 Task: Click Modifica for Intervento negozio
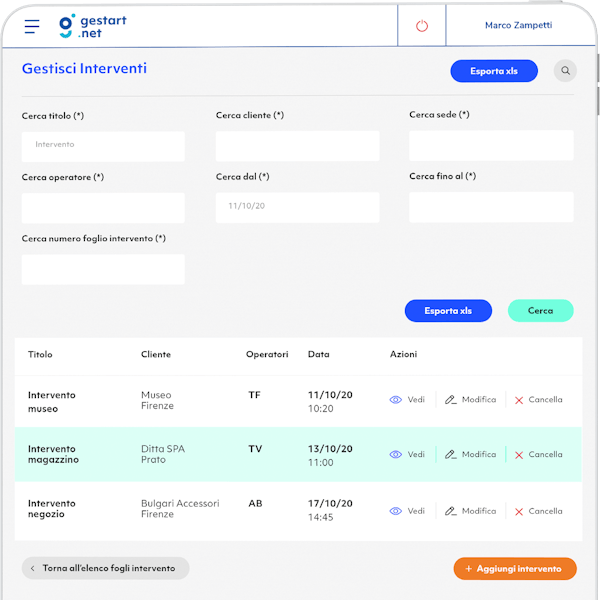pos(479,511)
